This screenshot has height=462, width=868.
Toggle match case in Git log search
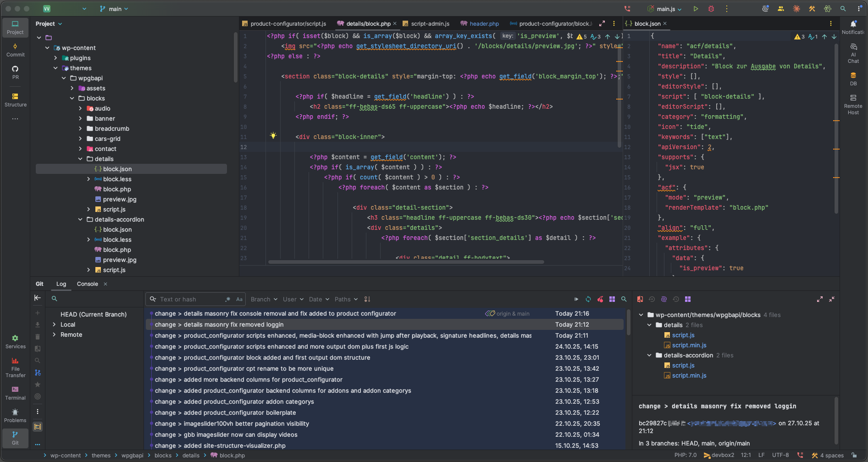[239, 299]
